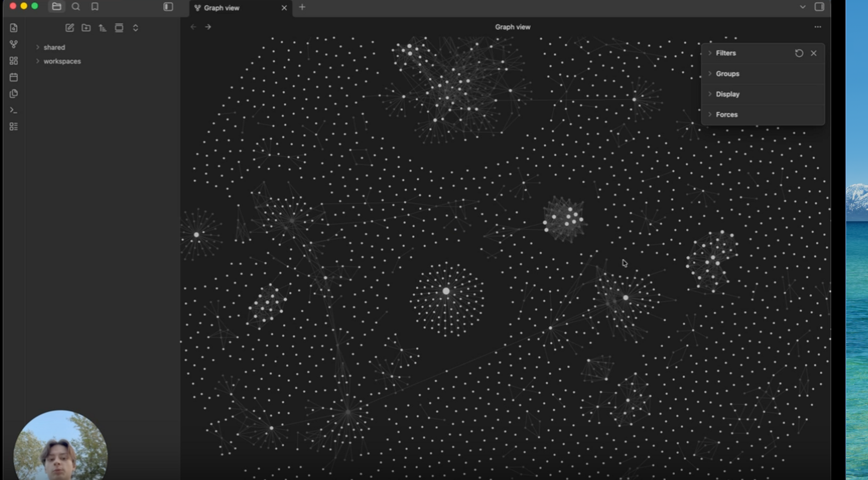868x480 pixels.
Task: Create a new folder icon
Action: pos(86,28)
